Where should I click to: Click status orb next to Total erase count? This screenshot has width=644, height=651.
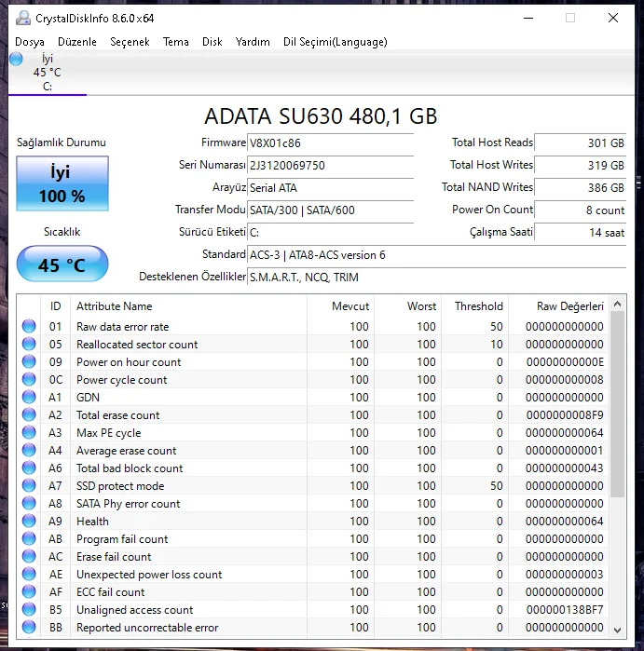point(29,415)
